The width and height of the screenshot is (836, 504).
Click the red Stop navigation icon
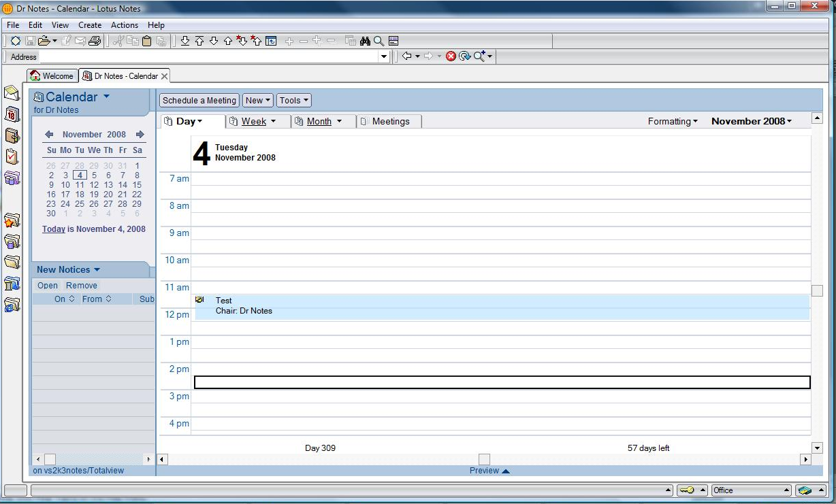point(451,56)
